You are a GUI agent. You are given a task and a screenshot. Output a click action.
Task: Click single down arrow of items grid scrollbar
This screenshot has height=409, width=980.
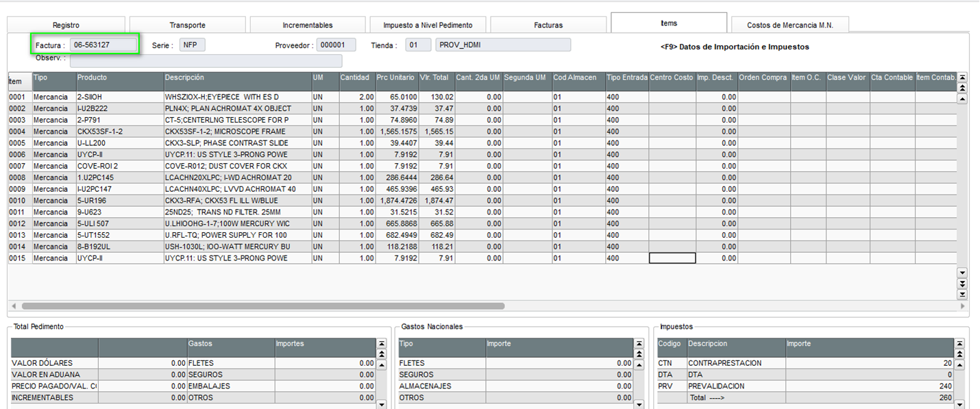coord(961,273)
